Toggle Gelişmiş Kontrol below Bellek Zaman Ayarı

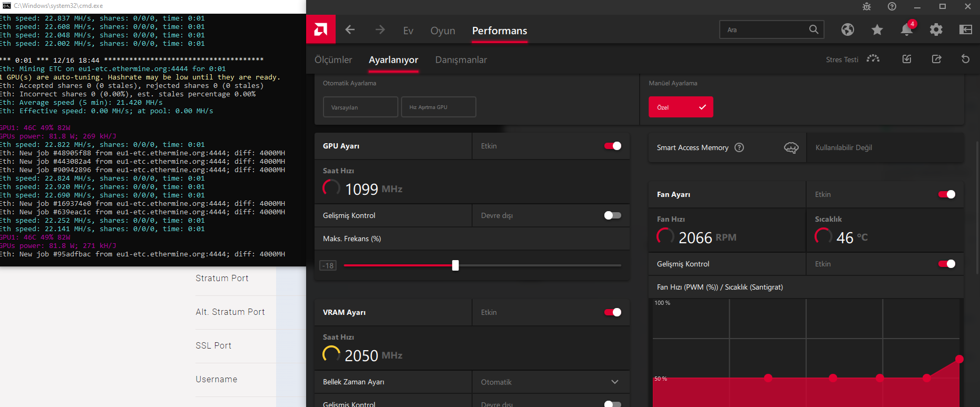[x=613, y=404]
